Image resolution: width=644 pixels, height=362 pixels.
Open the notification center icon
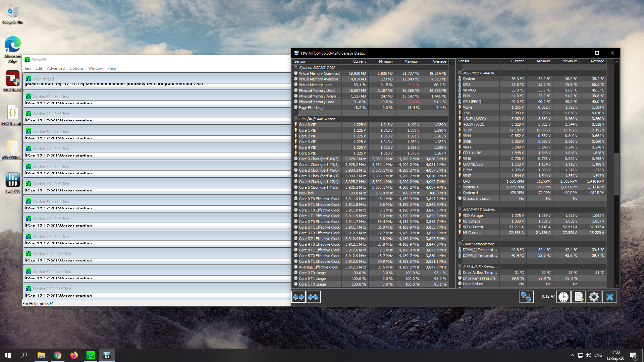[x=633, y=356]
